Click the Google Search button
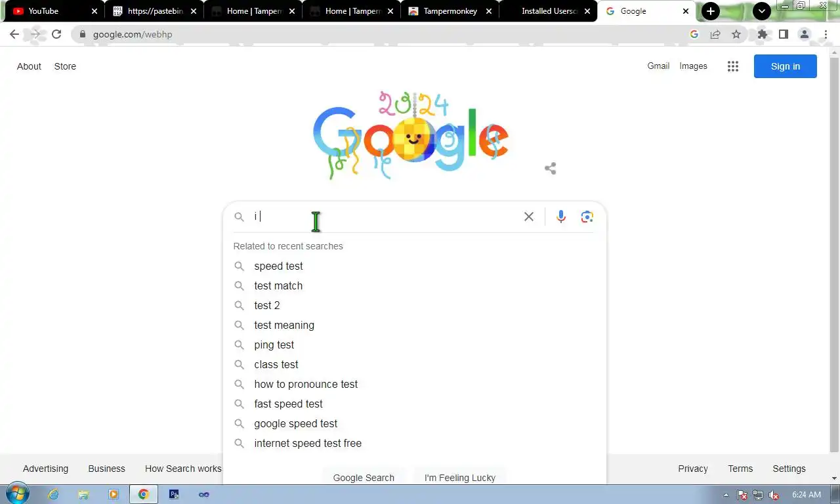Screen dimensions: 840x504 coord(364,478)
